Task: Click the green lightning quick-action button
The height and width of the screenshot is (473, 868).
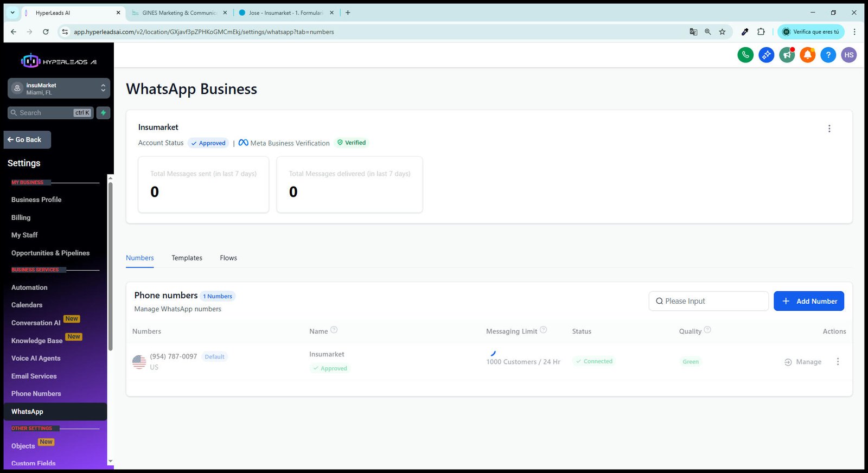Action: click(x=103, y=113)
